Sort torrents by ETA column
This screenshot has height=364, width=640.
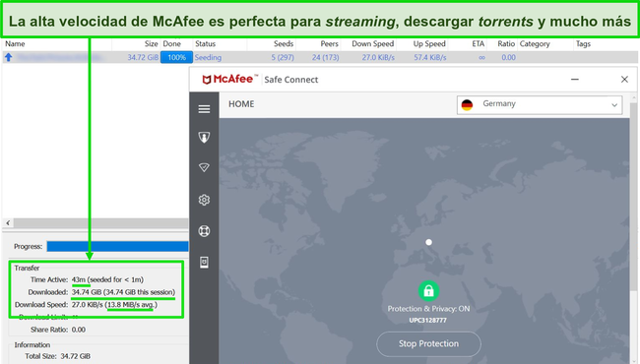479,43
